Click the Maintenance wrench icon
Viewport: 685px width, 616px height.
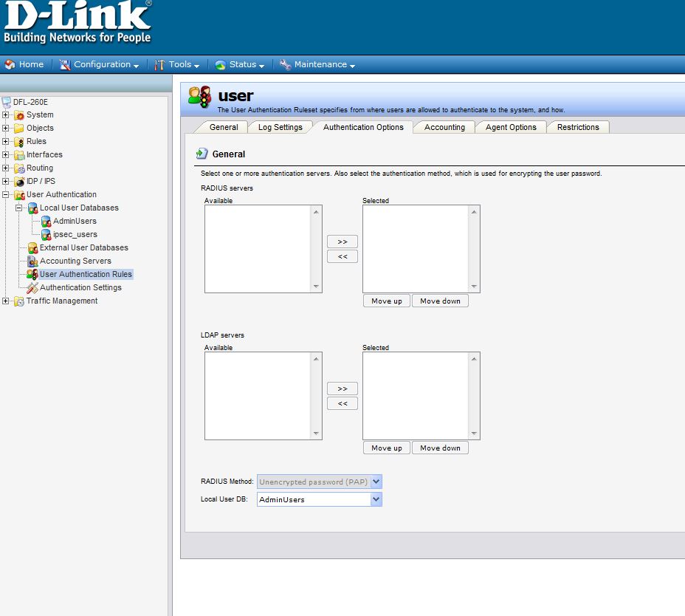(x=285, y=65)
